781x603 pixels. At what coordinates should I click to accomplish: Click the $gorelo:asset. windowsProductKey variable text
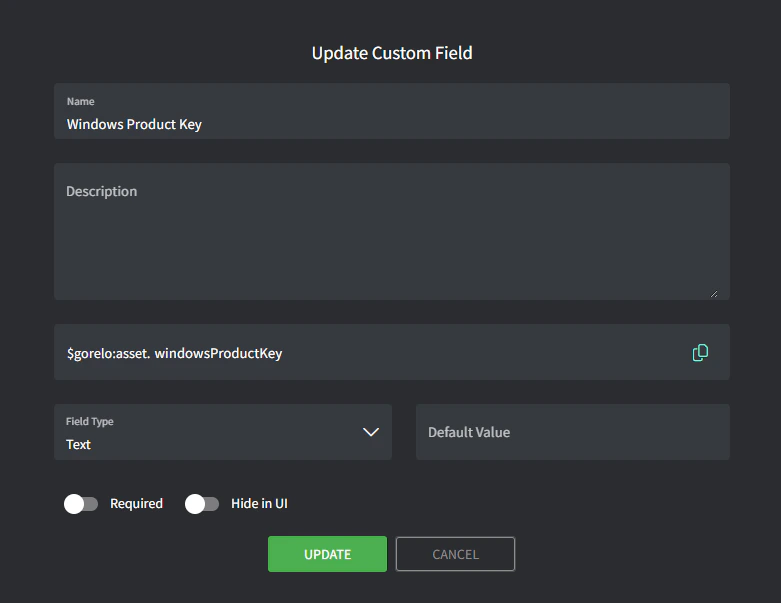tap(174, 353)
